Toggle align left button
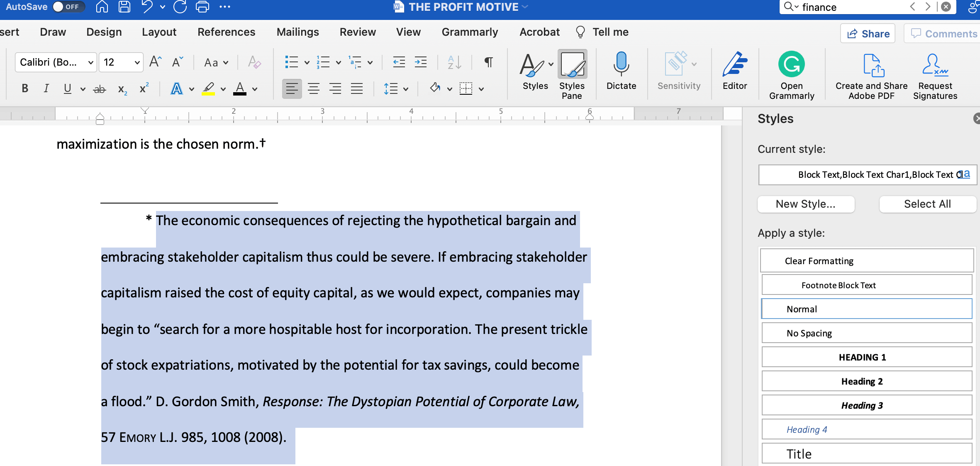This screenshot has height=466, width=980. click(292, 88)
